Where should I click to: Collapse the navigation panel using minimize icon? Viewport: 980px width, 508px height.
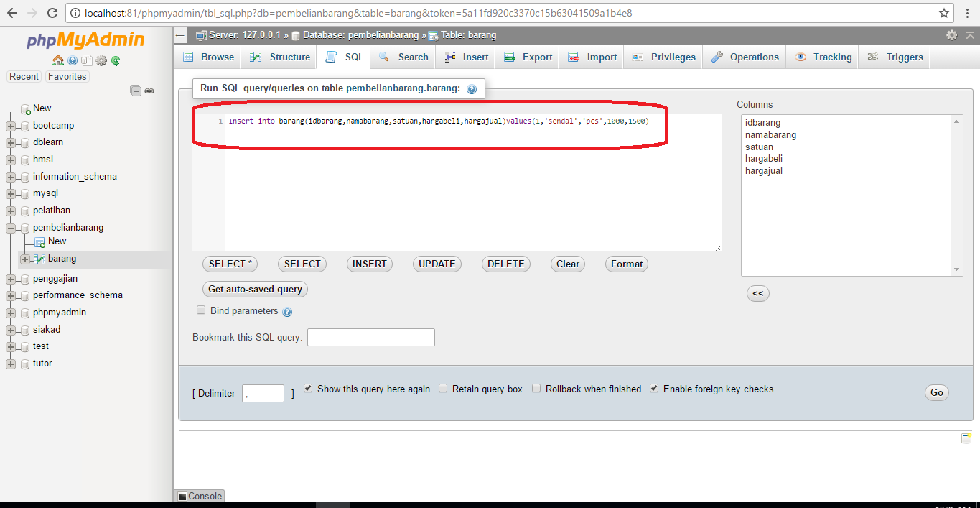pyautogui.click(x=136, y=91)
